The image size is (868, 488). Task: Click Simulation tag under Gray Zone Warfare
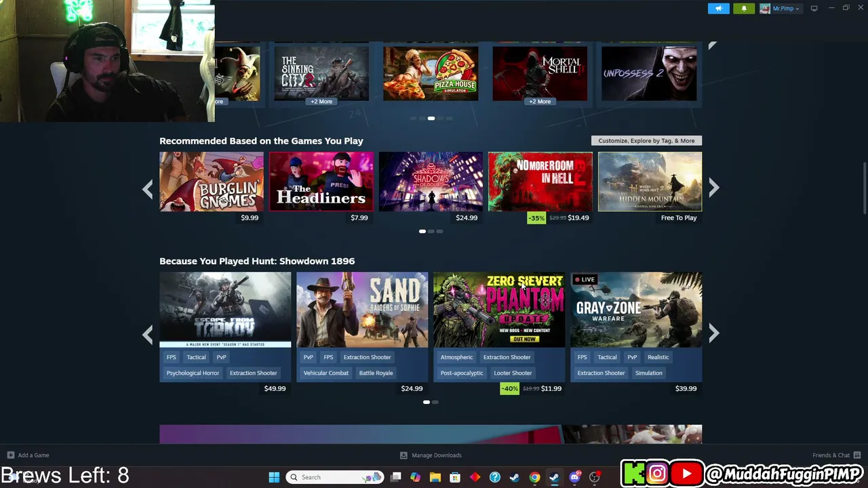(x=649, y=373)
